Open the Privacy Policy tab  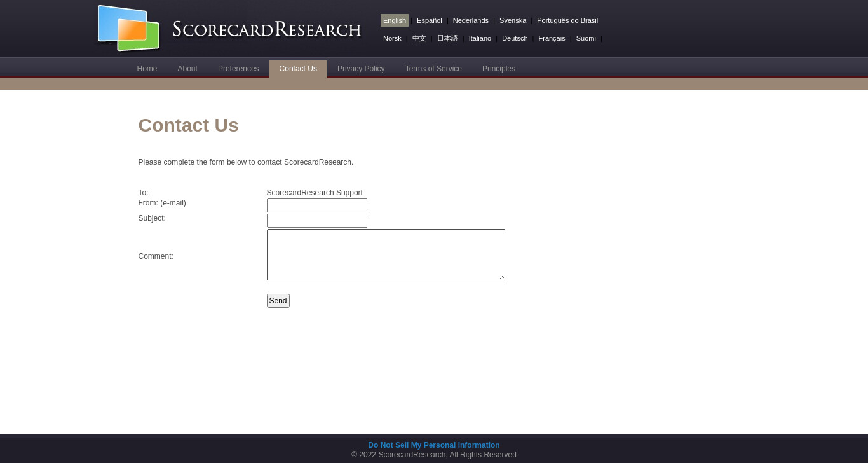pos(361,69)
